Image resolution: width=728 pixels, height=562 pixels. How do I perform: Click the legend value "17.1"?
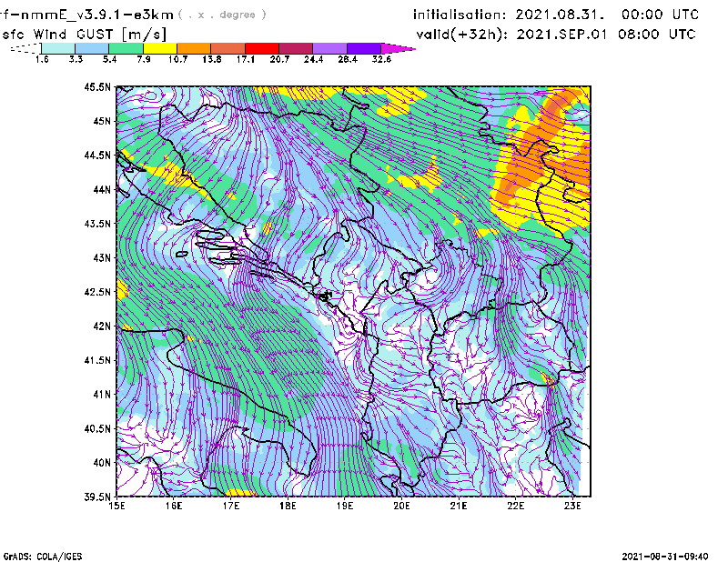[x=246, y=59]
